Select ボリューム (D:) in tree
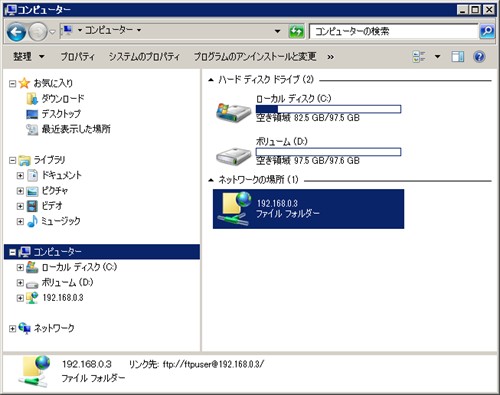 click(67, 282)
